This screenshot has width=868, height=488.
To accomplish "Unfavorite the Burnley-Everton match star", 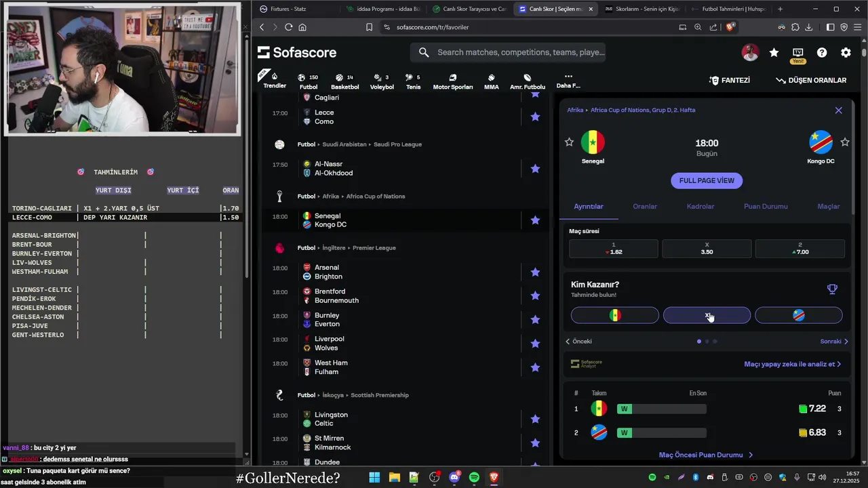I will point(535,319).
